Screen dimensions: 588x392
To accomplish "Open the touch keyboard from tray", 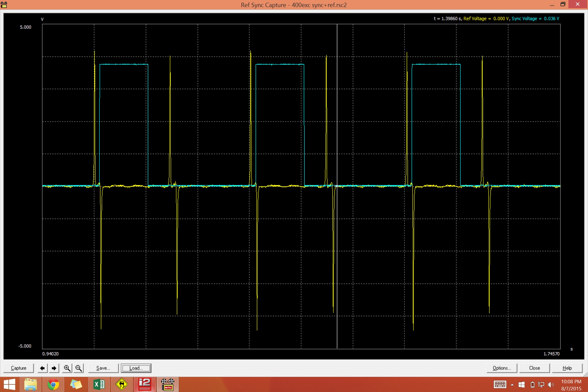I will click(x=500, y=384).
